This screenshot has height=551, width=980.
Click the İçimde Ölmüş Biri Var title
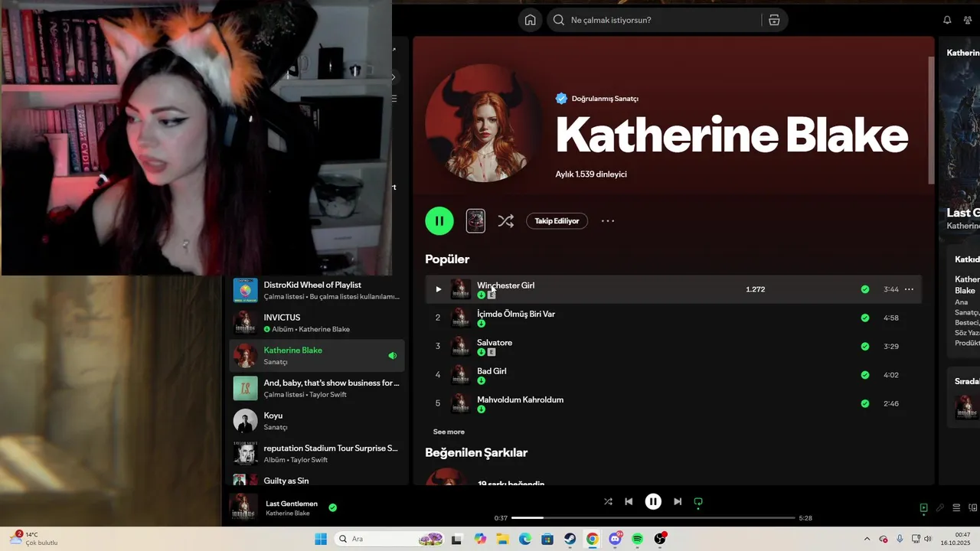(516, 314)
